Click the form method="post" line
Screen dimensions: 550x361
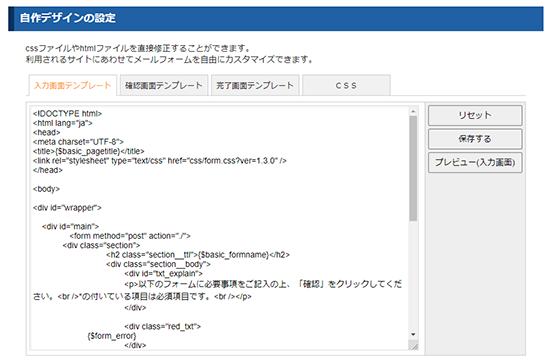tap(130, 236)
